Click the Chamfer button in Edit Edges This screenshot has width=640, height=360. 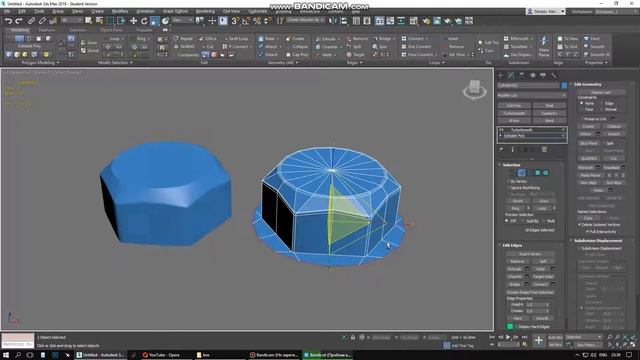[515, 277]
